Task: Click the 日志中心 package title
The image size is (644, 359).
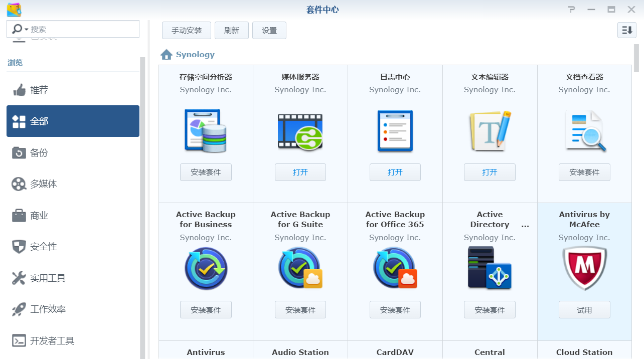Action: (395, 77)
